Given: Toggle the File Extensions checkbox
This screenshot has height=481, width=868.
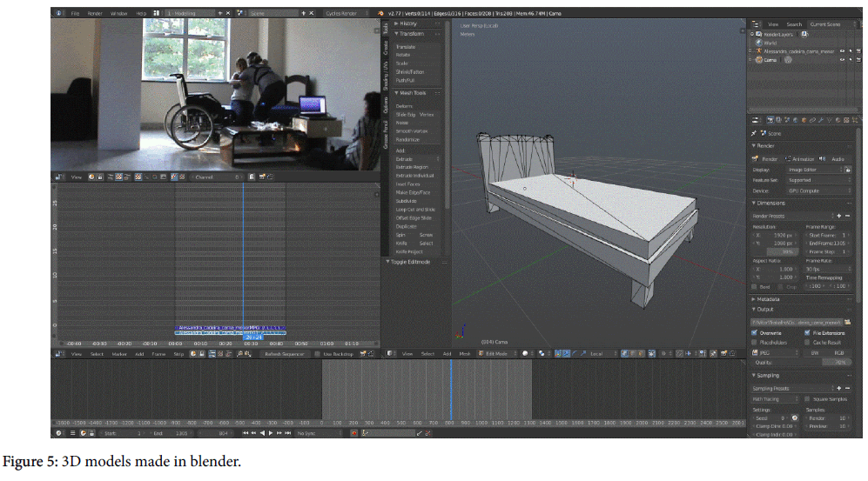Looking at the screenshot, I should click(807, 333).
